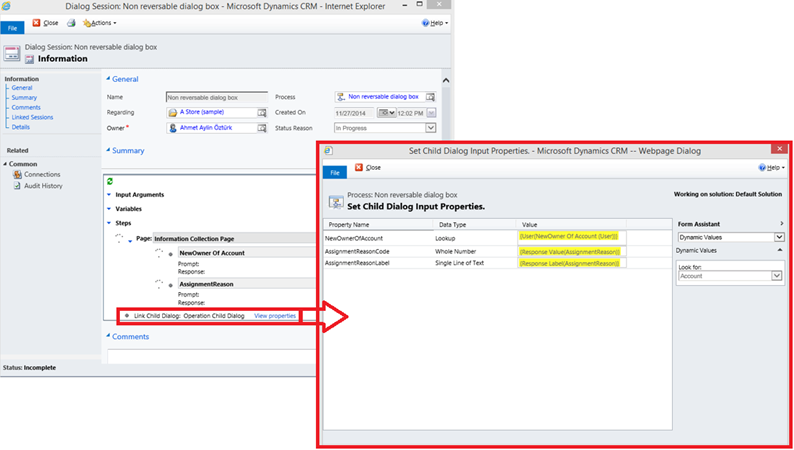Go to Summary in left navigation
The width and height of the screenshot is (794, 450).
coord(24,98)
